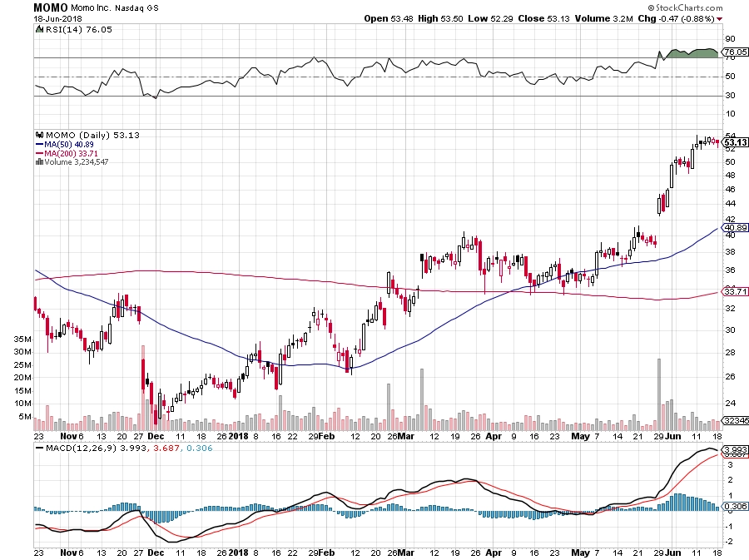Click the '46' price level on the right axis
Screen dimensions: 749x560
pyautogui.click(x=731, y=190)
